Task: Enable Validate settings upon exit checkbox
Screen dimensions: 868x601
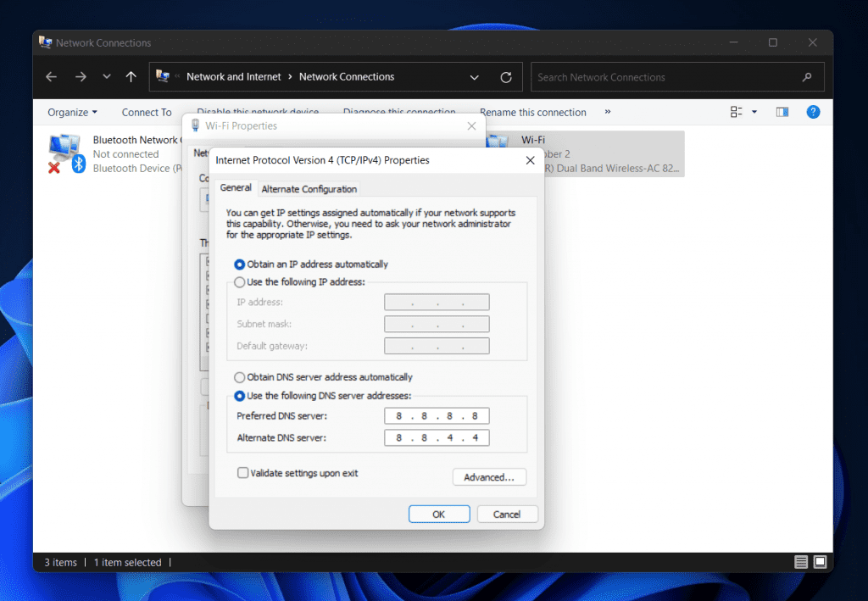Action: [x=243, y=473]
